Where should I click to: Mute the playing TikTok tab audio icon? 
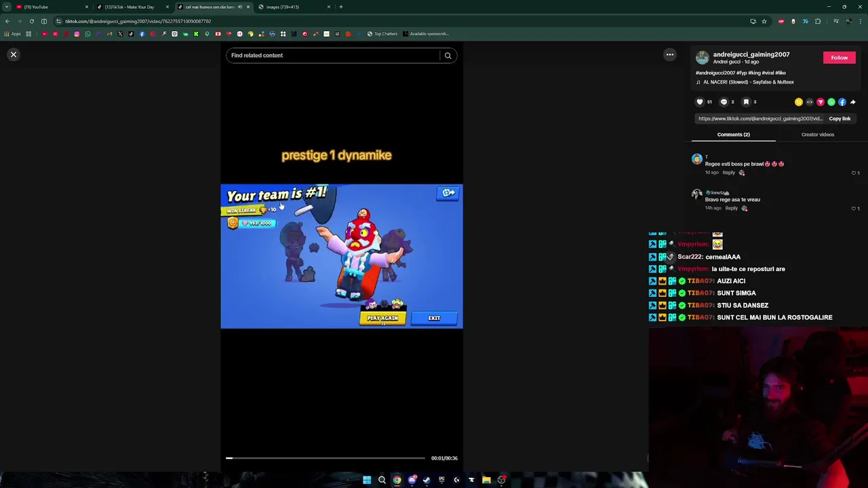[239, 7]
